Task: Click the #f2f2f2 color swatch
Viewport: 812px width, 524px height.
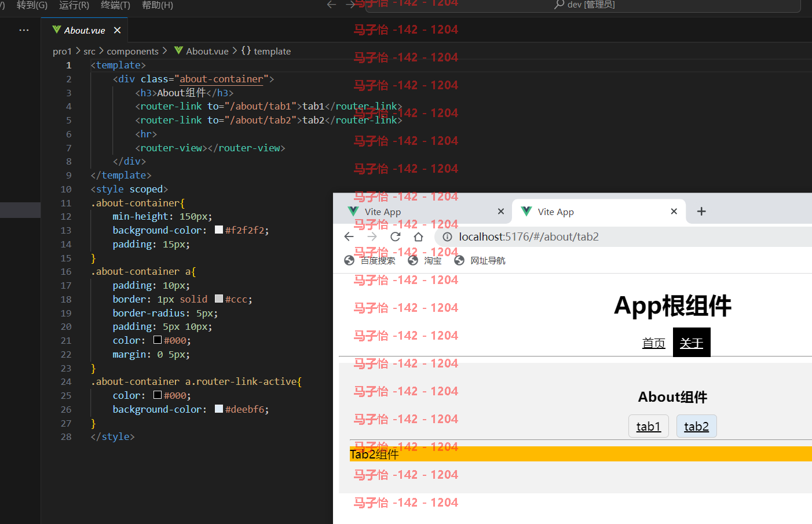Action: point(219,230)
